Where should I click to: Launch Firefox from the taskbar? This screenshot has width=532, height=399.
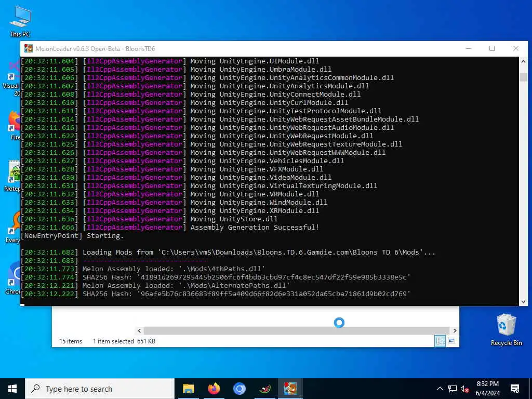tap(214, 389)
